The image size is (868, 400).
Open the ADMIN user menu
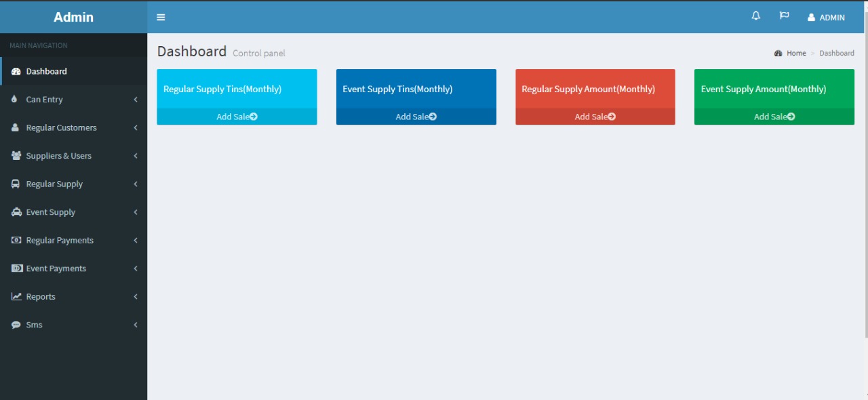tap(826, 17)
